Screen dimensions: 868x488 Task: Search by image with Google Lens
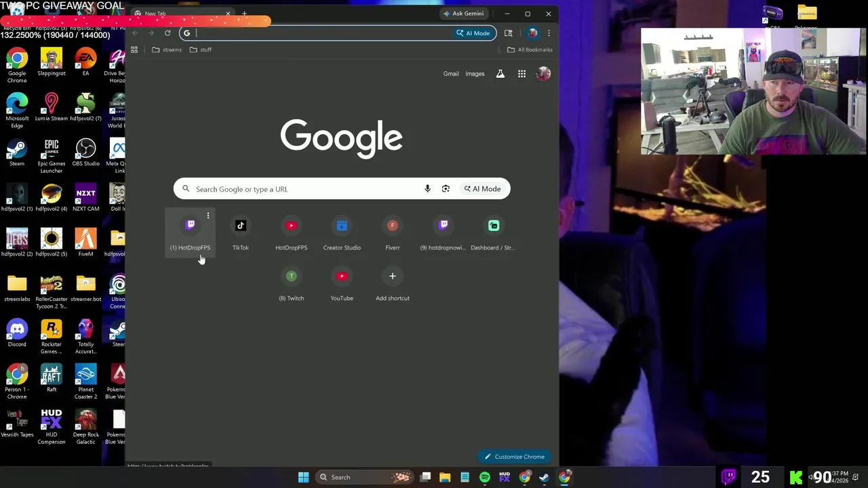point(446,189)
